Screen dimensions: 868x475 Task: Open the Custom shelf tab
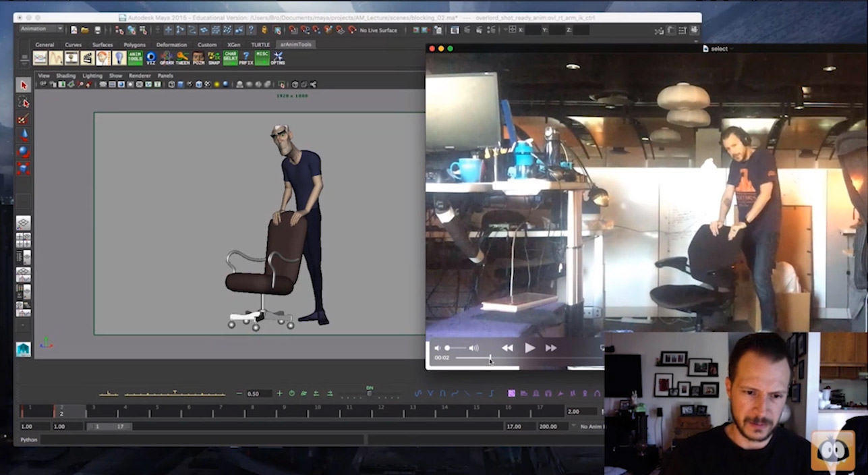[x=207, y=45]
